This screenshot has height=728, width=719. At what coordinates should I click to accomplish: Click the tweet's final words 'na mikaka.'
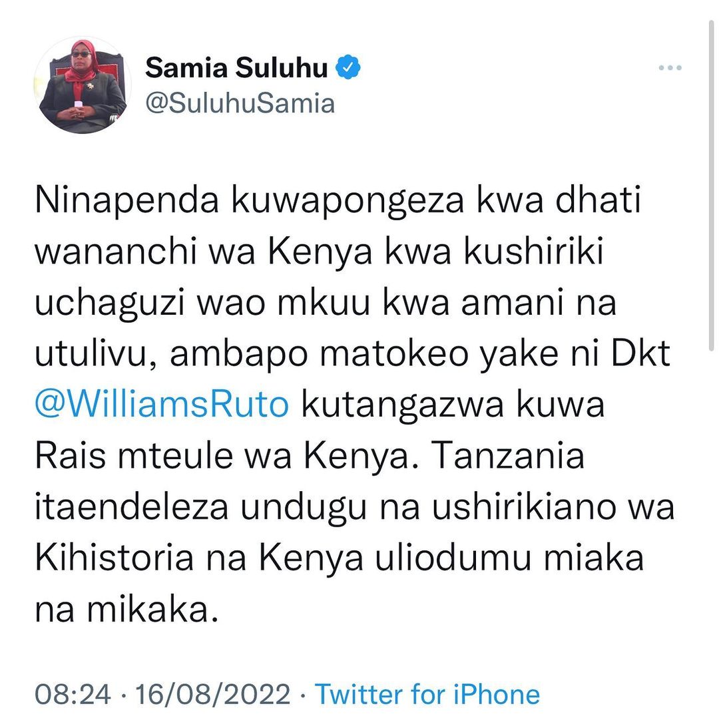pyautogui.click(x=126, y=609)
